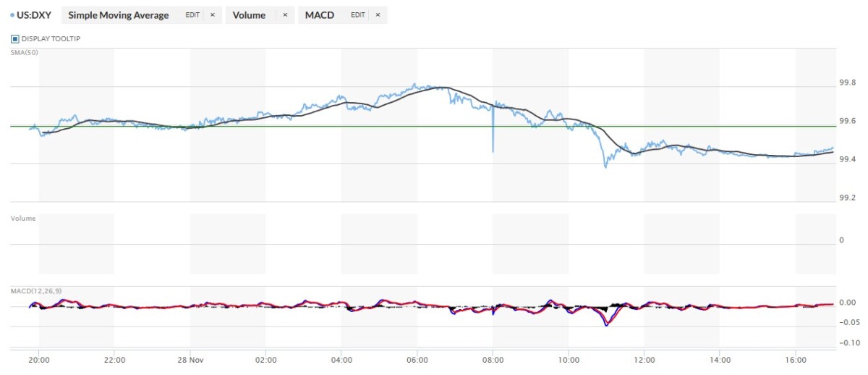Viewport: 868px width, 375px height.
Task: Select the Simple Moving Average chip label
Action: 119,15
